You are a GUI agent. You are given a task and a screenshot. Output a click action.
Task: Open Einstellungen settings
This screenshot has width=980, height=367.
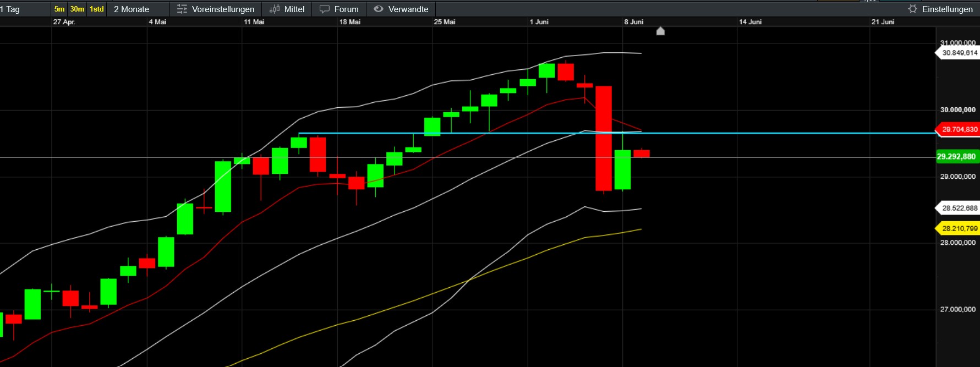(940, 9)
